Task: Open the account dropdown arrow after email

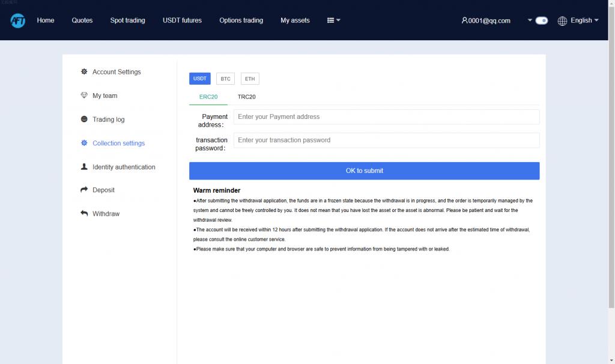Action: [530, 20]
